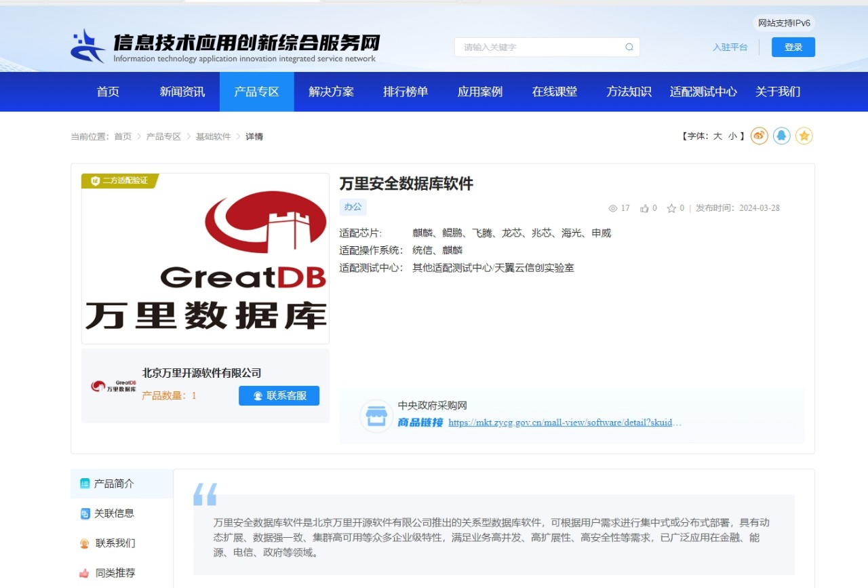
Task: Click the 天翼云信创实验室 test center text
Action: [535, 268]
